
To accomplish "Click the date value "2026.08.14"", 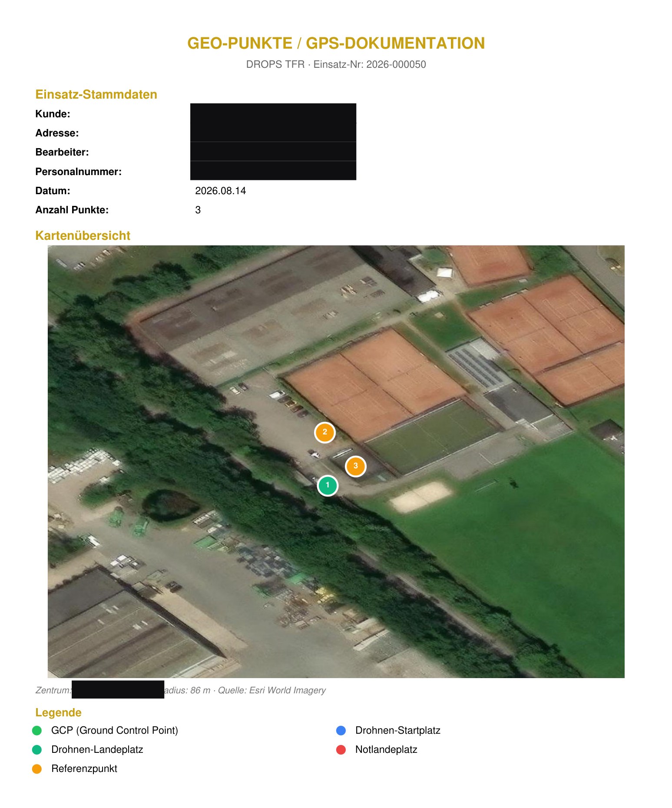I will [221, 191].
